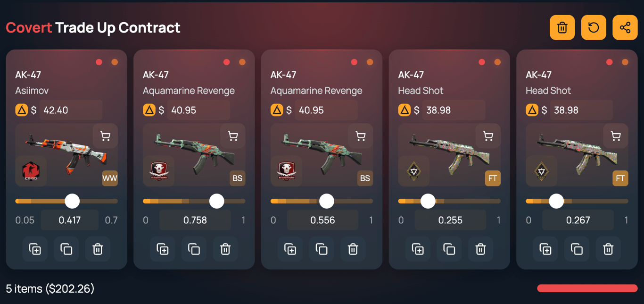Click the Asiimov price field showing 42.40
This screenshot has width=644, height=304.
pos(71,110)
